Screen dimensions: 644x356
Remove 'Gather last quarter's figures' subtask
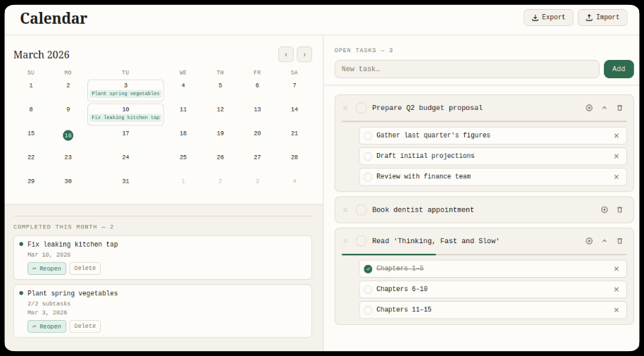point(616,136)
